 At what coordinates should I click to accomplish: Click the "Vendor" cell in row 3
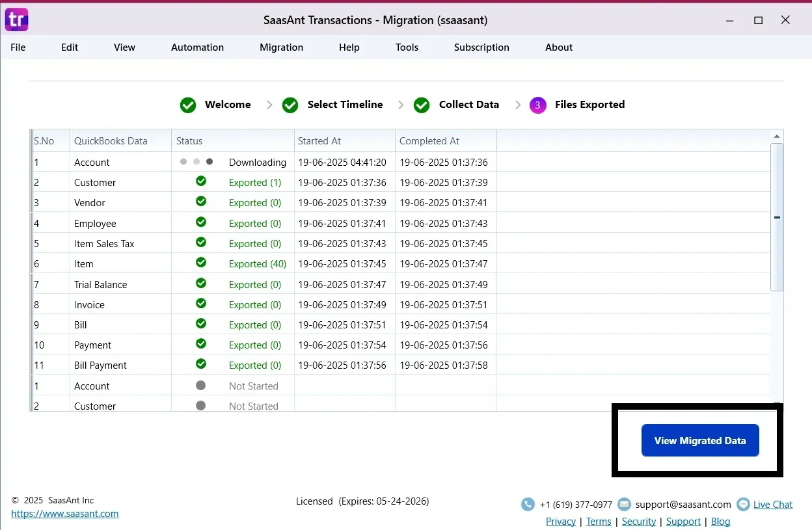(90, 203)
